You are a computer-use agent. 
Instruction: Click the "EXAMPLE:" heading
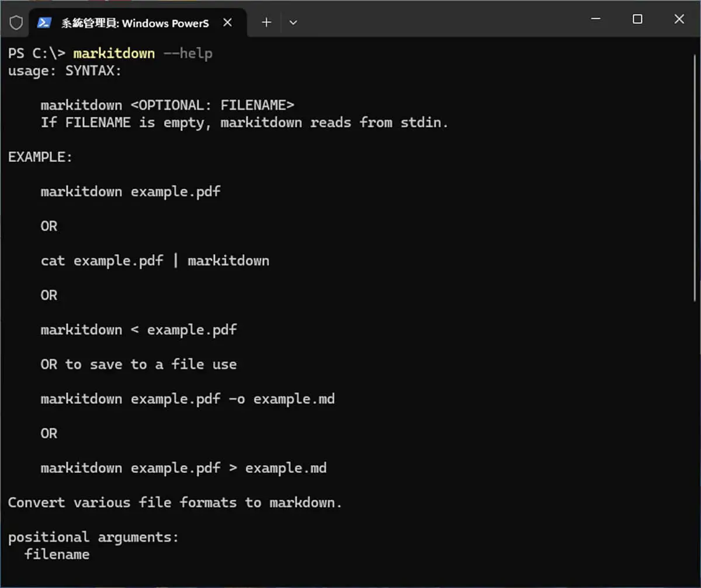click(40, 157)
